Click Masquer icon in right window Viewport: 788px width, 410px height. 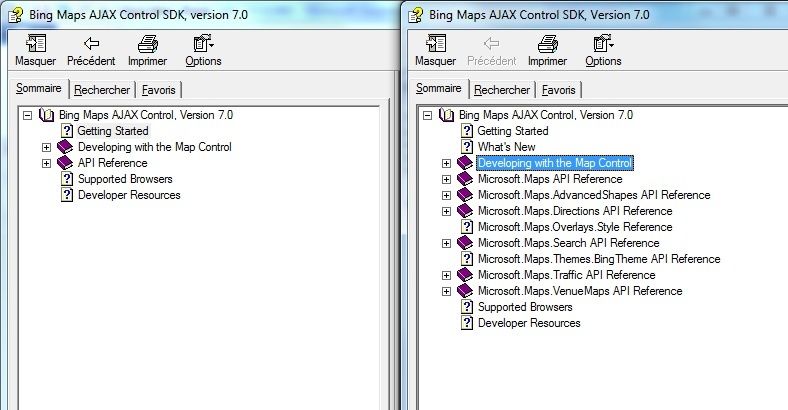pos(436,43)
